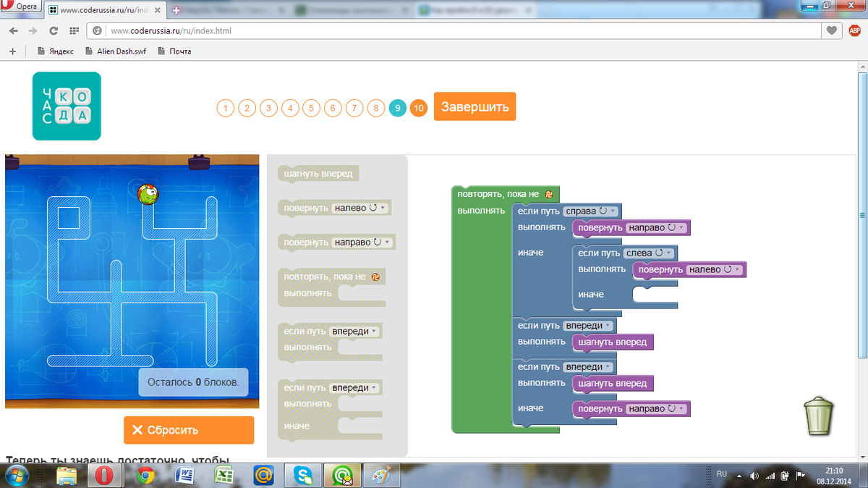Image resolution: width=868 pixels, height=488 pixels.
Task: Open the Яндекс bookmark
Action: point(56,51)
